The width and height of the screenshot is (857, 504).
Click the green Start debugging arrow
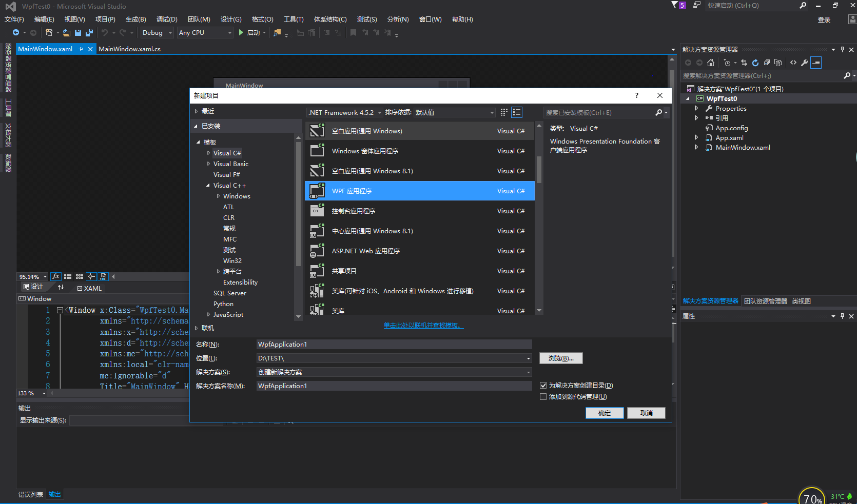pos(241,33)
